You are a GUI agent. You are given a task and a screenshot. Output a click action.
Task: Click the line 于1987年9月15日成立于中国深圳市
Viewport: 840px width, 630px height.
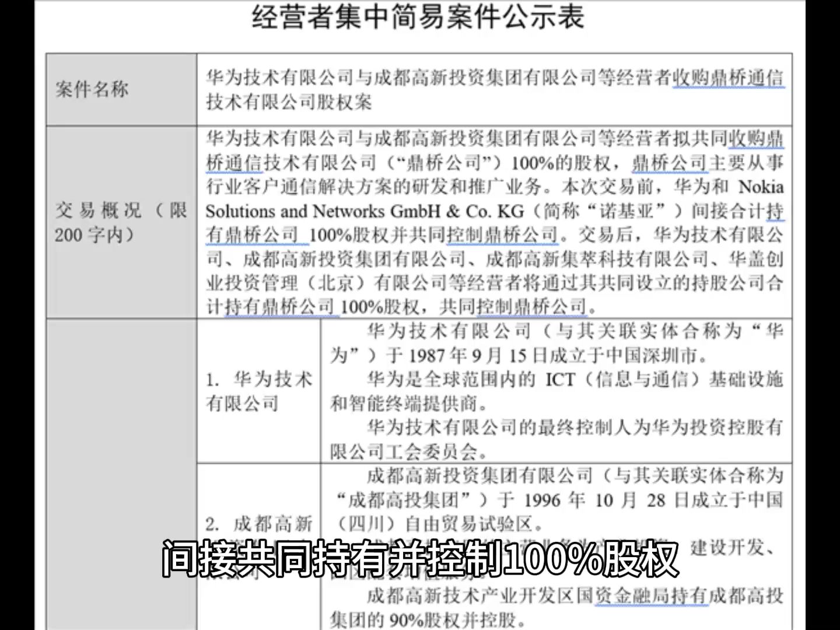tap(547, 355)
